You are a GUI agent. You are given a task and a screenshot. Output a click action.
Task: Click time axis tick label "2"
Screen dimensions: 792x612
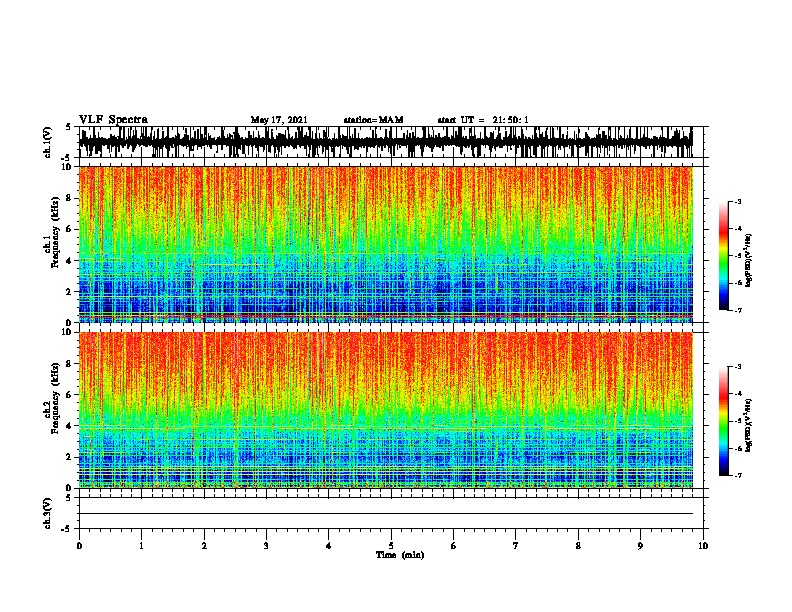coord(204,545)
